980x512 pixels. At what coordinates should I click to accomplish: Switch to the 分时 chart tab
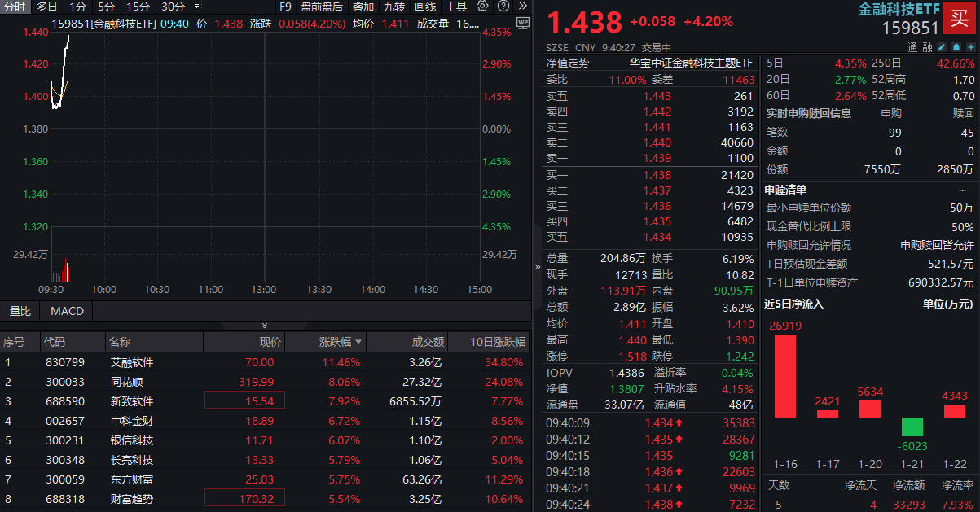[13, 7]
